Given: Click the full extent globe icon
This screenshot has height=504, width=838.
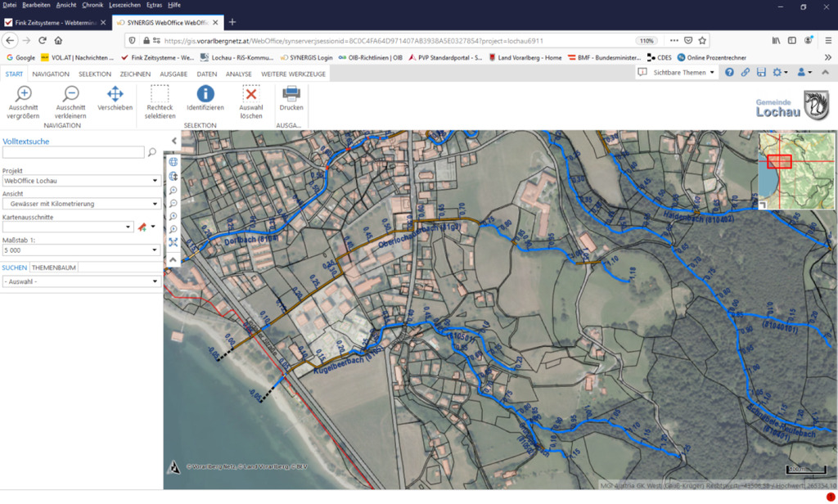Looking at the screenshot, I should [x=173, y=163].
